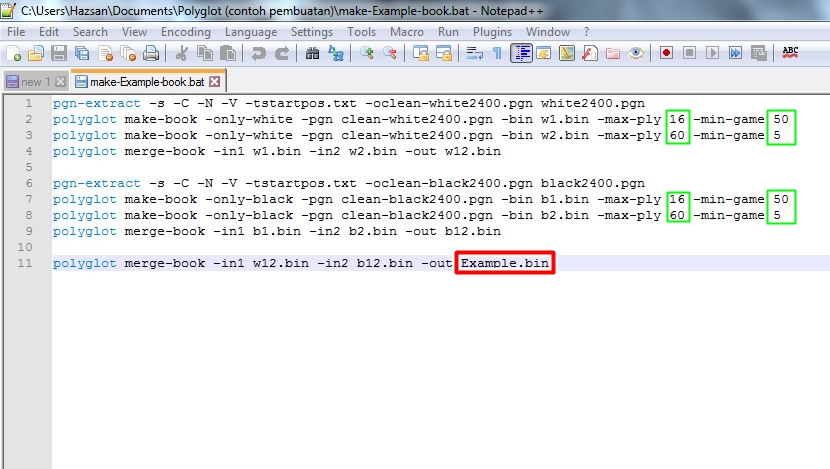Click the Folder as Workspace icon
Image resolution: width=830 pixels, height=469 pixels.
click(x=613, y=53)
